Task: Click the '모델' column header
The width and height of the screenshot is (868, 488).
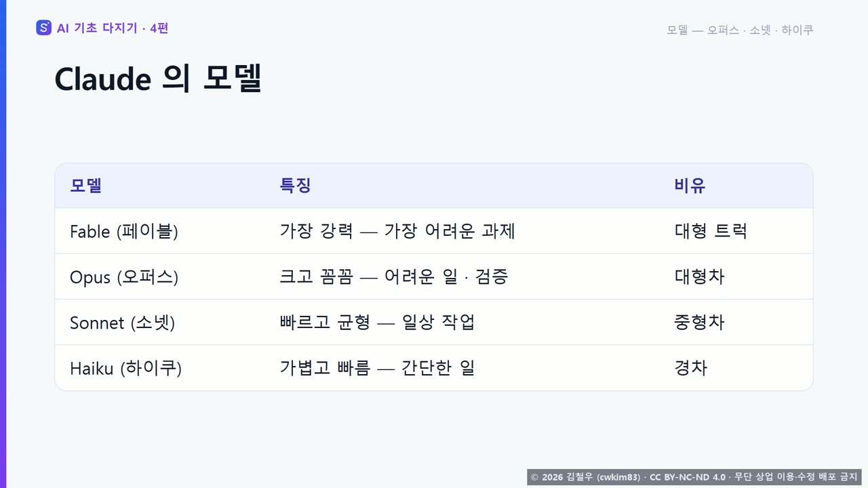Action: pyautogui.click(x=85, y=186)
